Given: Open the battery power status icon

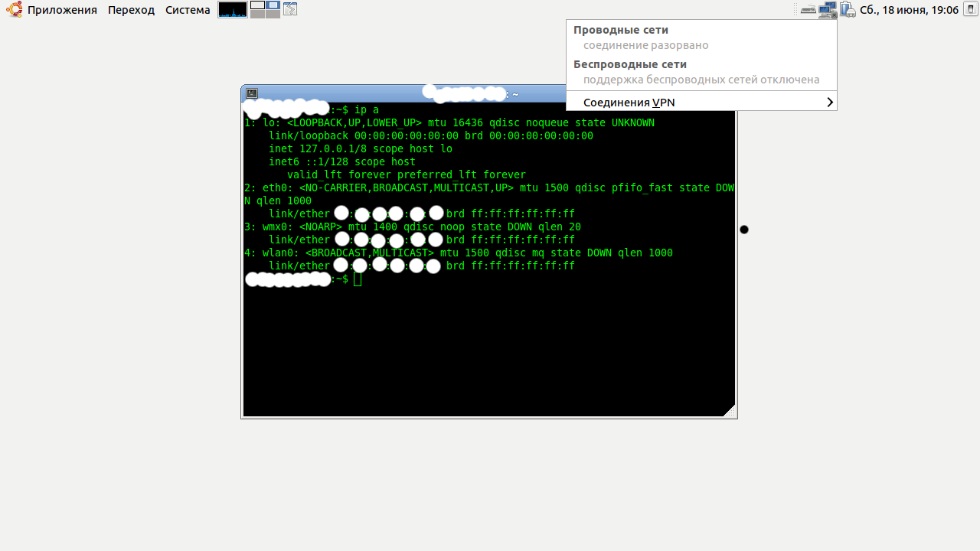Looking at the screenshot, I should [x=847, y=10].
